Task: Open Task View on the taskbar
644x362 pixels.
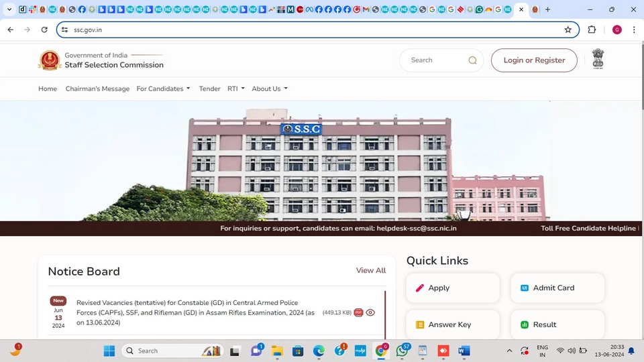Action: coord(235,351)
